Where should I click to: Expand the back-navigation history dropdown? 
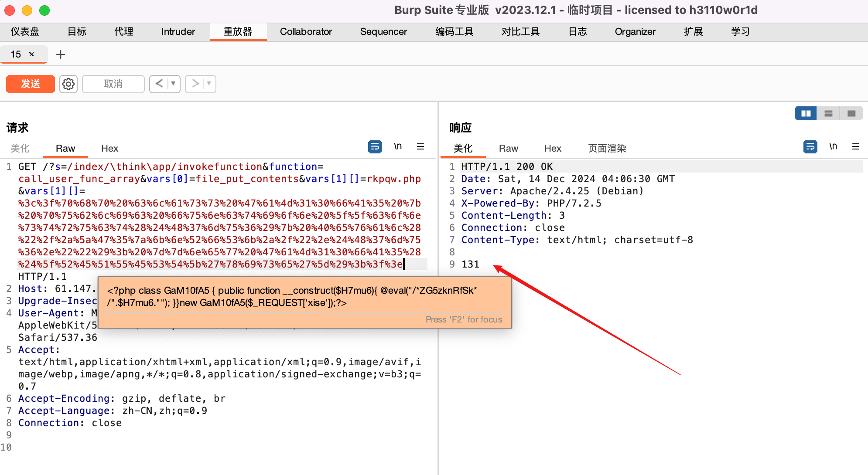(174, 84)
